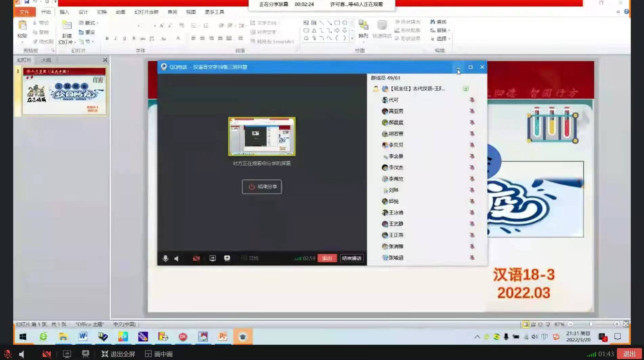Open the Insert (插入) ribbon tab
Image resolution: width=644 pixels, height=360 pixels.
(x=64, y=12)
